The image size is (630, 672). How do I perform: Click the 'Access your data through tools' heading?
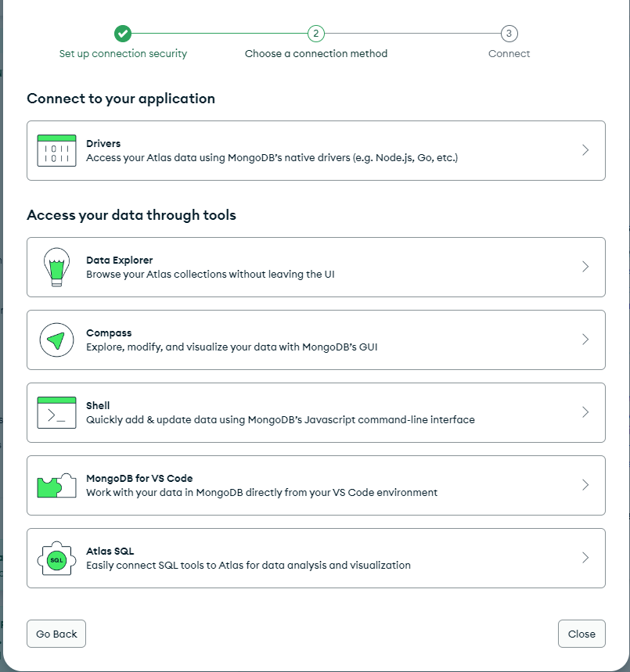[131, 214]
